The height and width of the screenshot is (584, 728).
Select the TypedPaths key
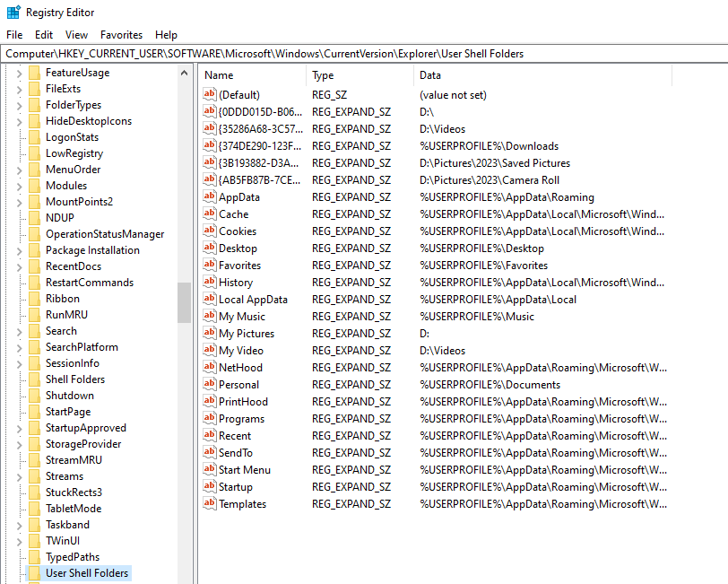click(x=73, y=556)
